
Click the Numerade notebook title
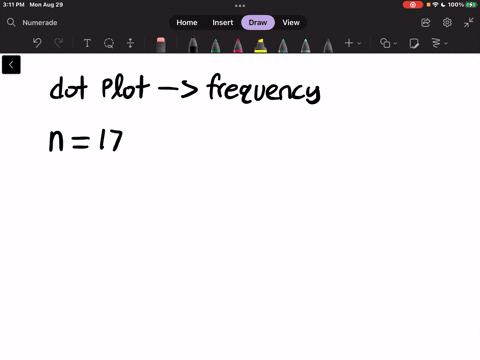click(x=40, y=23)
